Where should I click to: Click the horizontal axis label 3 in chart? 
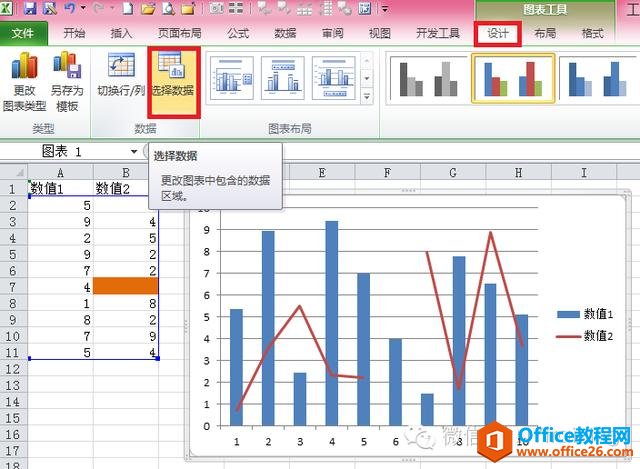click(300, 442)
